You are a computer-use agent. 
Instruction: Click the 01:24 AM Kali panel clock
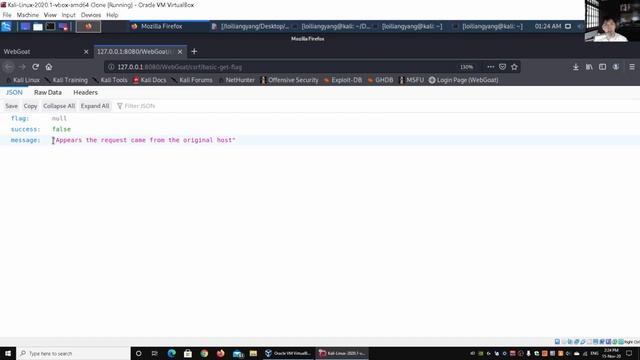click(548, 27)
